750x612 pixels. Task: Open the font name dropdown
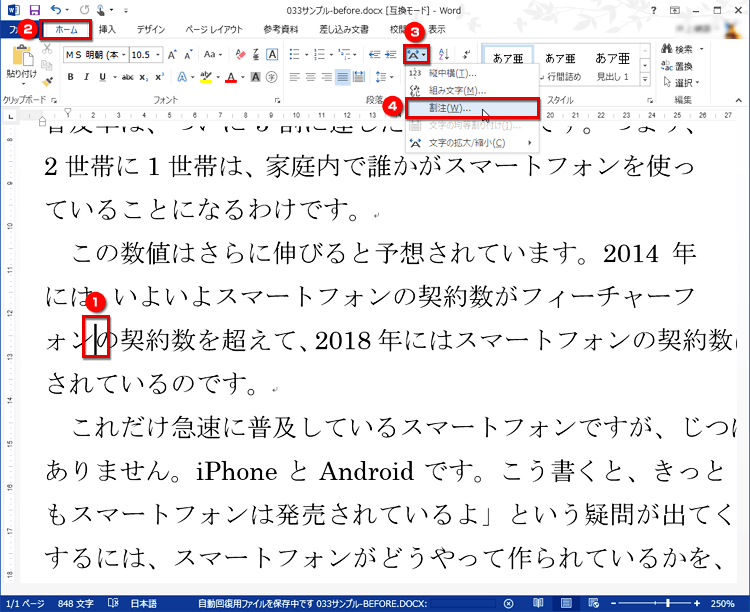[123, 55]
